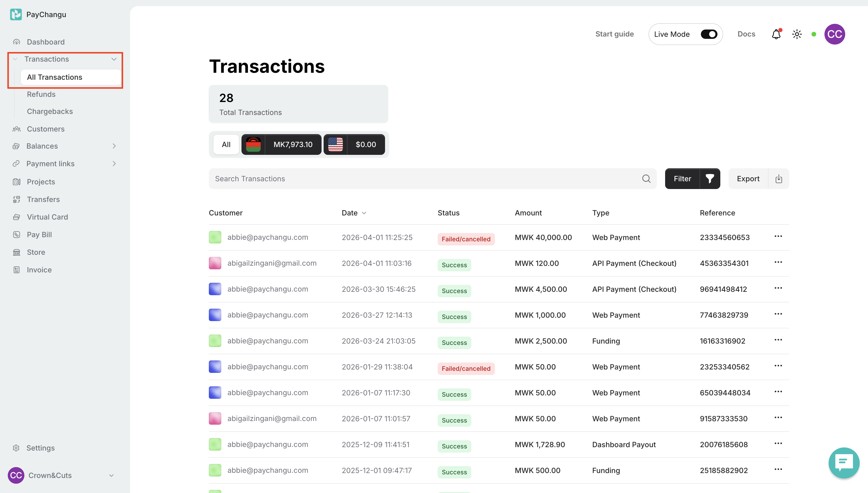Open the Refunds menu item
Screen dimensions: 868x493
[41, 95]
